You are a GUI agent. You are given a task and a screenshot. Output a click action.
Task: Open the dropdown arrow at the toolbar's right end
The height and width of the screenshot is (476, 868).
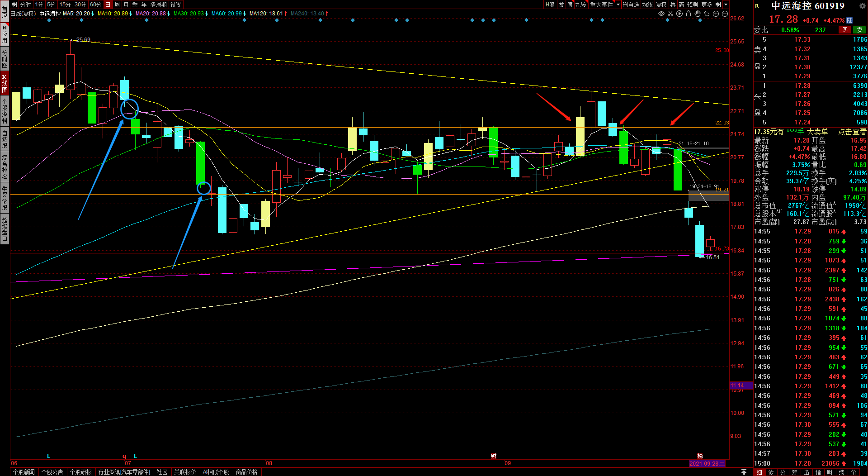pyautogui.click(x=726, y=5)
